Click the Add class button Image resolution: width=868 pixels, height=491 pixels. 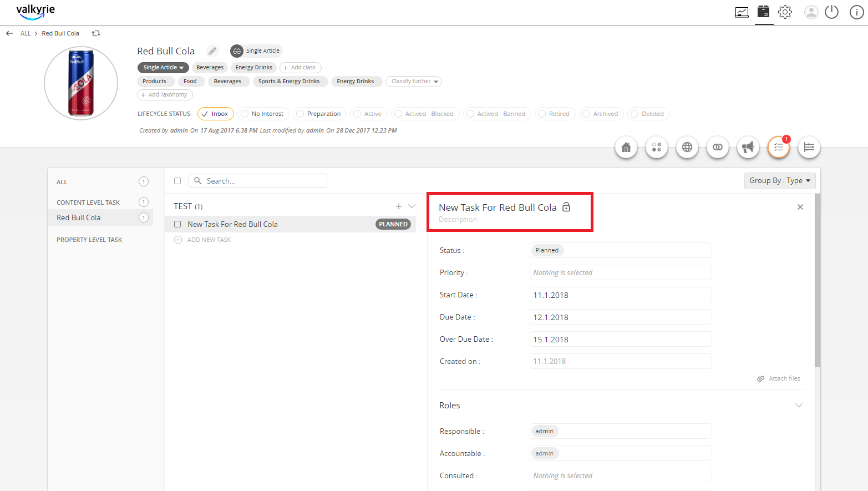pyautogui.click(x=300, y=68)
